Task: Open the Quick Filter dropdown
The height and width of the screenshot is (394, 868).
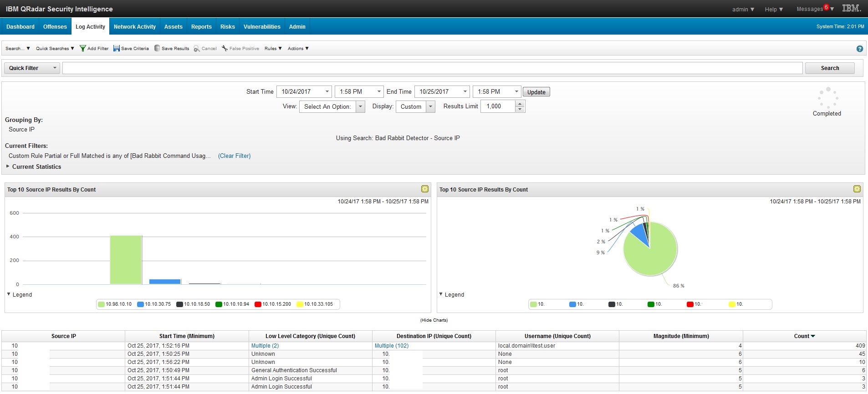Action: pos(32,68)
